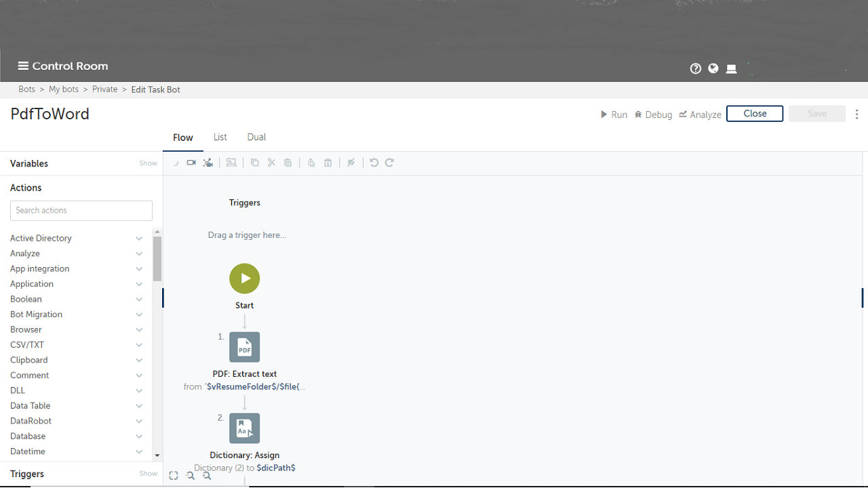Select the PDF Extract text action node

click(x=245, y=347)
